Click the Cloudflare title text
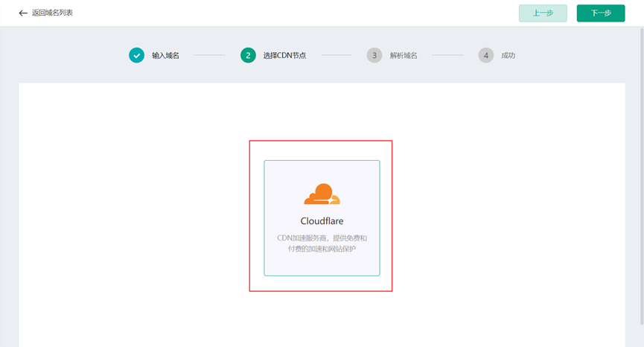This screenshot has width=644, height=347. 322,221
